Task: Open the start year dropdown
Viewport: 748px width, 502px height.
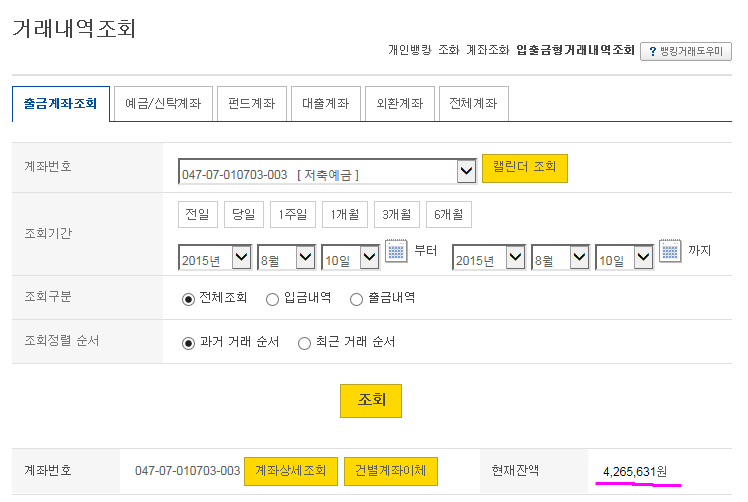Action: (241, 258)
